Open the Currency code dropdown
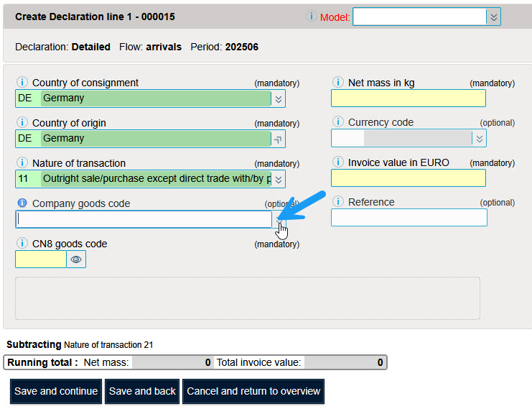 click(479, 138)
